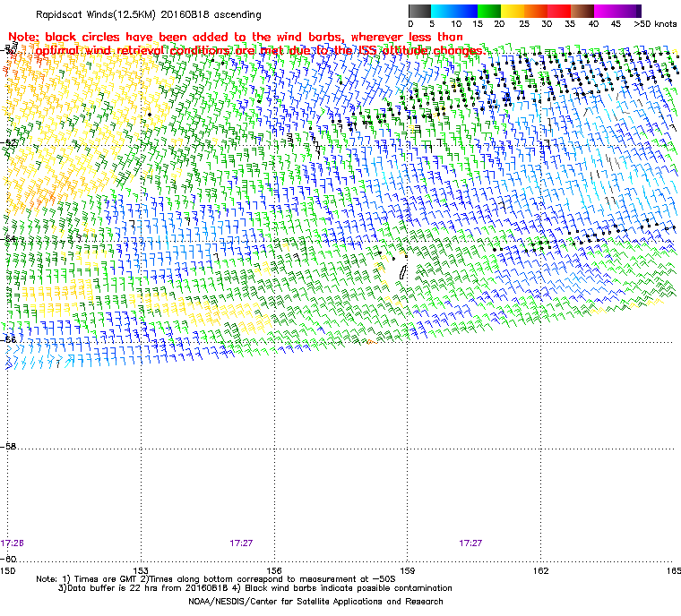Click the gray 0-5 knots legend segment
The height and width of the screenshot is (616, 681).
tap(419, 11)
